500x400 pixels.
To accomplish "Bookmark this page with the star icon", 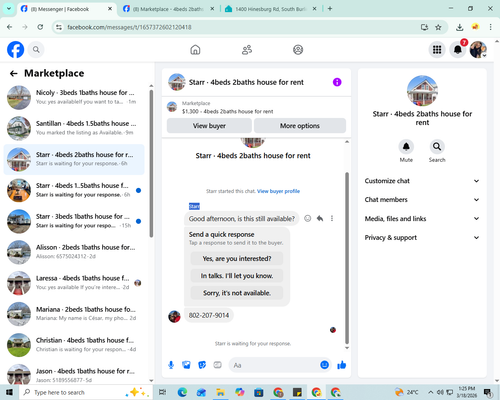I will point(438,27).
